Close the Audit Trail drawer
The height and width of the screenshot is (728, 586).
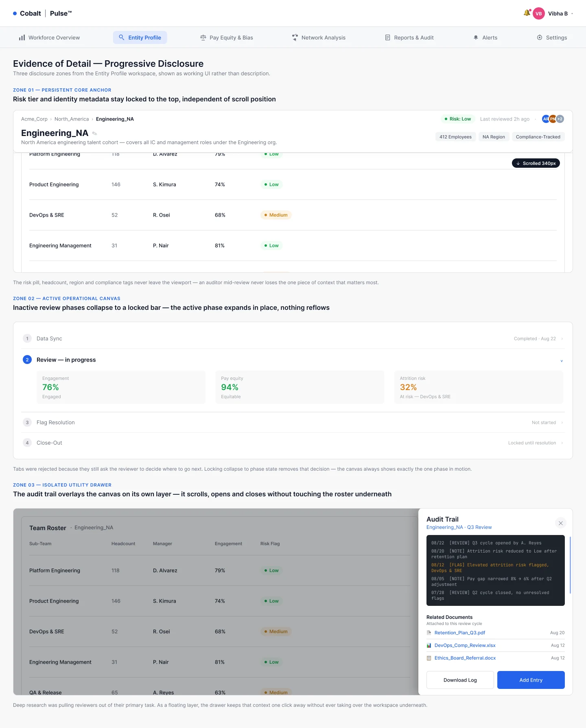tap(560, 523)
